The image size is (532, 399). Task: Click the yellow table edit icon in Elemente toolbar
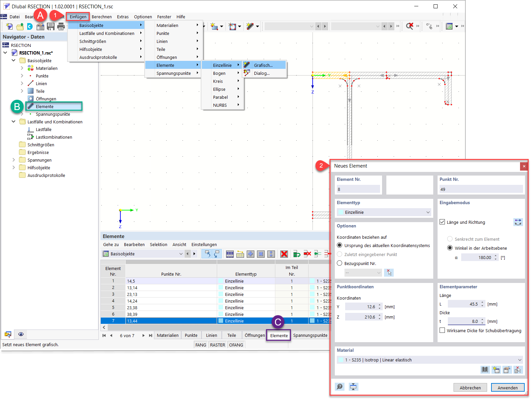click(240, 254)
